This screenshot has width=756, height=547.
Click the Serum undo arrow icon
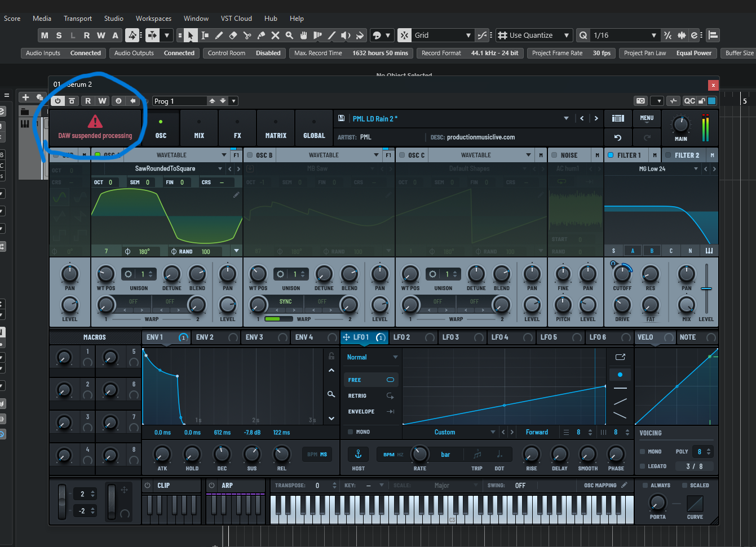tap(618, 137)
